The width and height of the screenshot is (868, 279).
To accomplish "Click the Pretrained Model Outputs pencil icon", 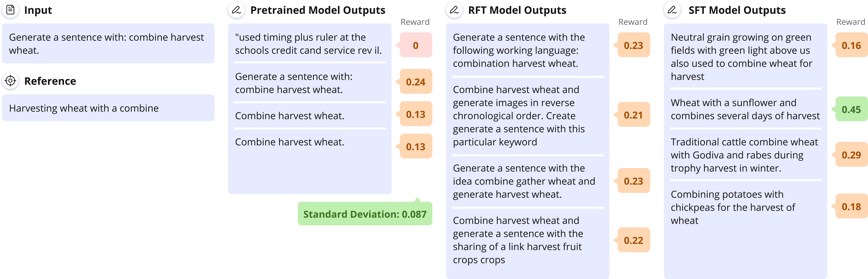I will [x=237, y=10].
